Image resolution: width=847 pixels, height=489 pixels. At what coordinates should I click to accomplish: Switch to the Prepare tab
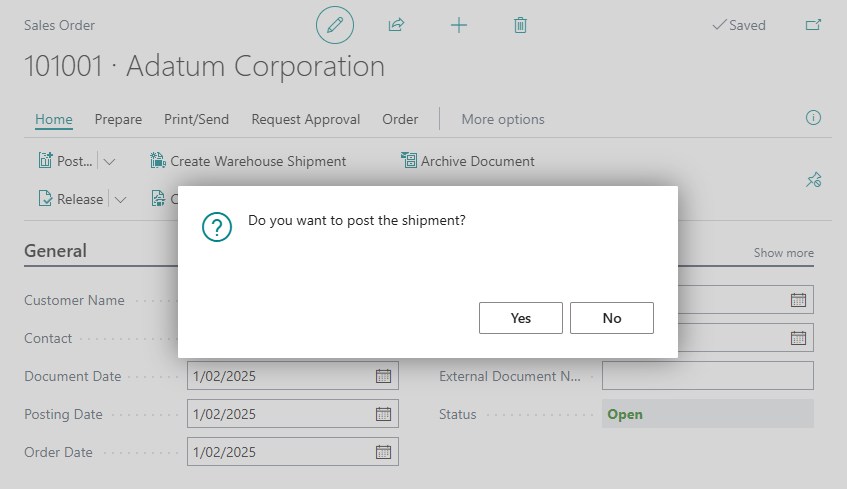click(118, 119)
